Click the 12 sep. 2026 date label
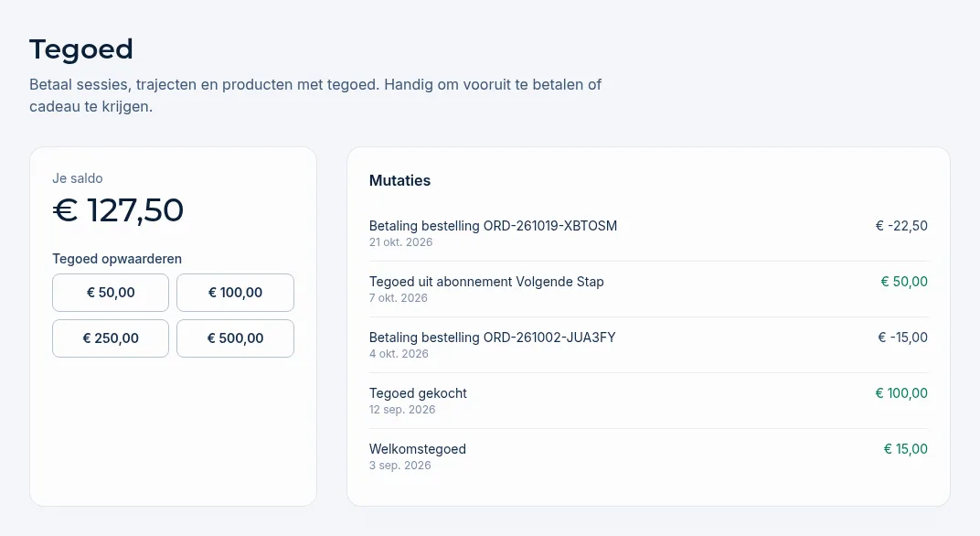Viewport: 980px width, 536px height. pos(402,410)
